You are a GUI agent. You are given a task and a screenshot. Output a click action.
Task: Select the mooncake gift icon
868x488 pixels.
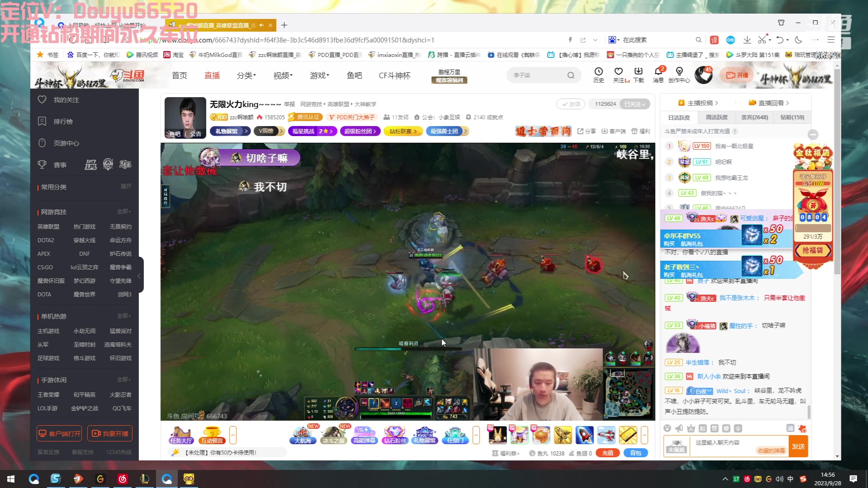click(541, 435)
